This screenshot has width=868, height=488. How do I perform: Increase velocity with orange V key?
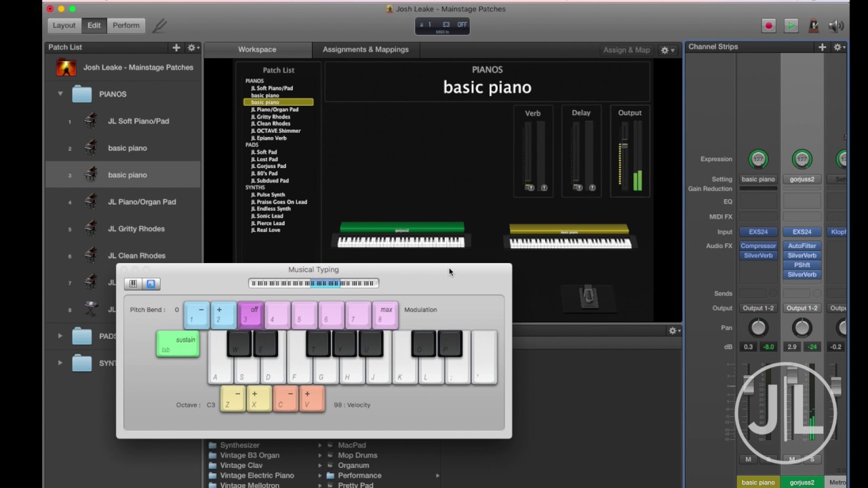(x=312, y=399)
